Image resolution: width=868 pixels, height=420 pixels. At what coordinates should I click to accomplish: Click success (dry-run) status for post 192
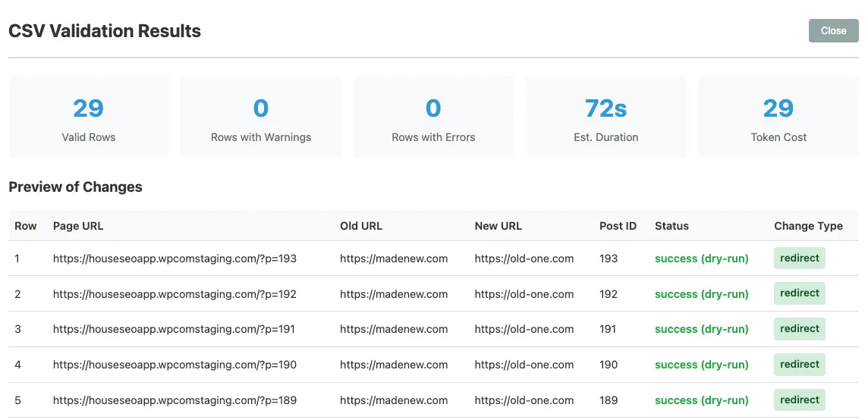click(701, 294)
